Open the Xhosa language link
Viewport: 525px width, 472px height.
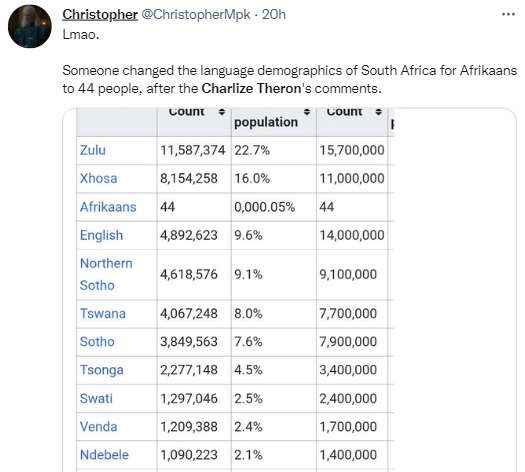tap(98, 178)
